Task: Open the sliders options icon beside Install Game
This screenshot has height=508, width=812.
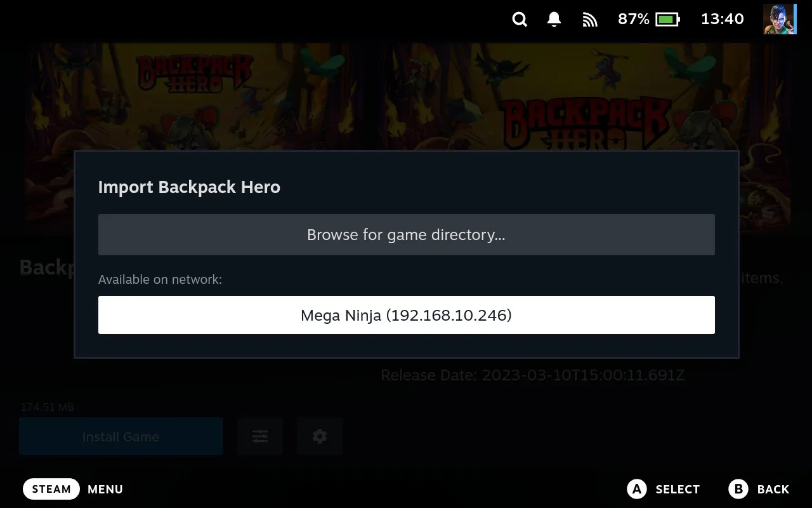Action: (260, 437)
